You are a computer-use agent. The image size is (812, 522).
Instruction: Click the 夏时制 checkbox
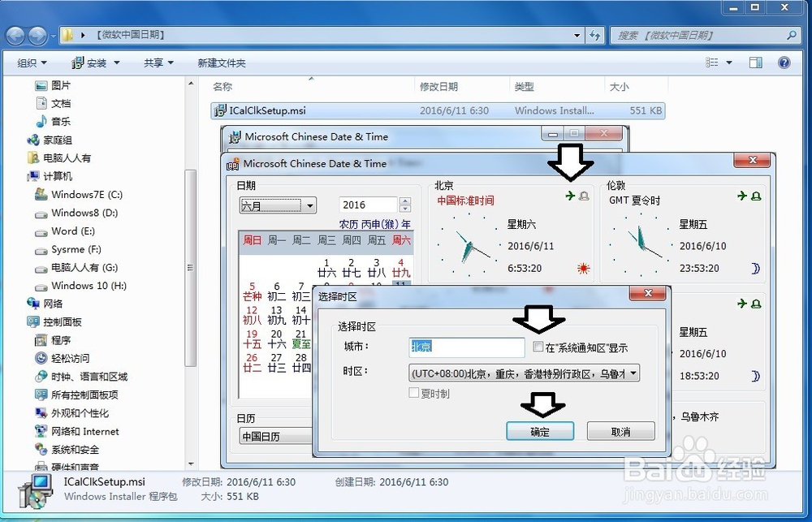pyautogui.click(x=414, y=393)
